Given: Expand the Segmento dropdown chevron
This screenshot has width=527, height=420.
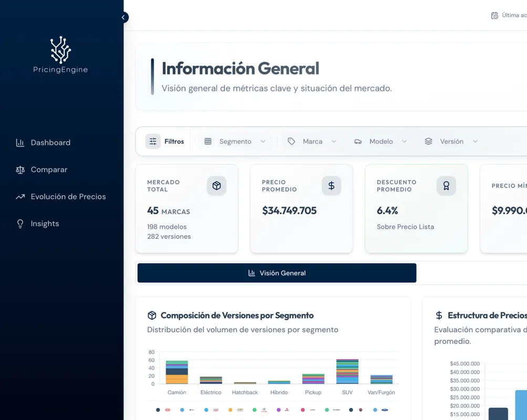Looking at the screenshot, I should (x=263, y=141).
